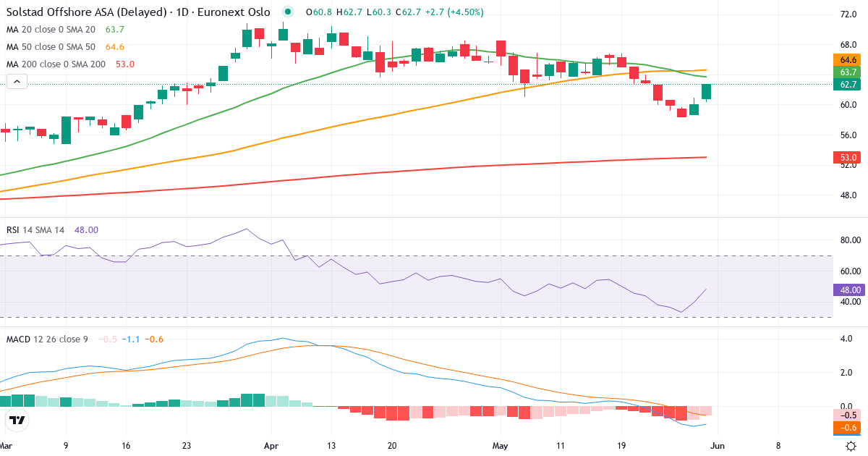Open chart settings gear icon
Image resolution: width=868 pixels, height=456 pixels.
pos(852,446)
